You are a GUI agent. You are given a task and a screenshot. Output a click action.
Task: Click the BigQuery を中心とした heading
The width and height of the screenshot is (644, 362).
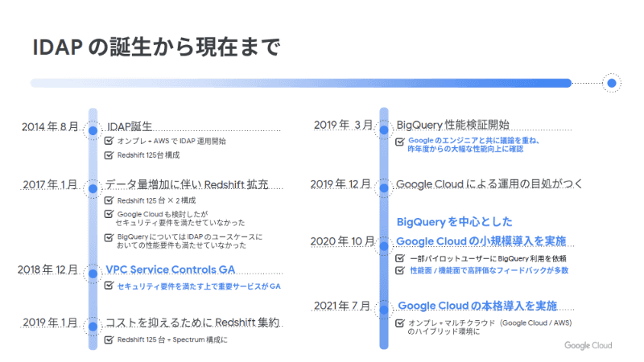pyautogui.click(x=454, y=222)
